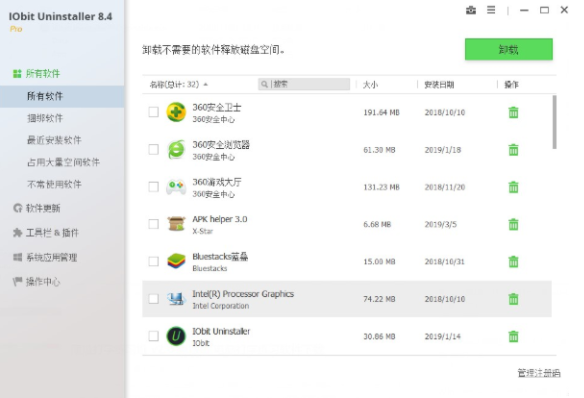This screenshot has height=398, width=584.
Task: Click the toolbox camera icon in title bar
Action: (471, 10)
